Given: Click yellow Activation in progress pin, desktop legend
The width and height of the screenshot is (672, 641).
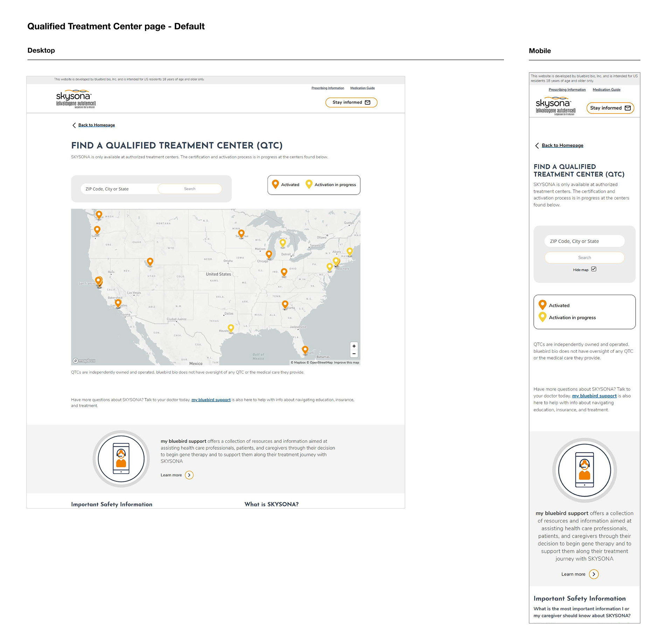Looking at the screenshot, I should (x=309, y=184).
